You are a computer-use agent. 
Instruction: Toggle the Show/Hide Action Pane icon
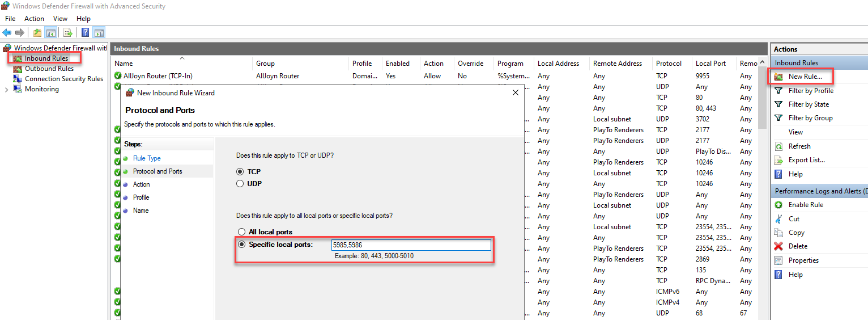[99, 32]
